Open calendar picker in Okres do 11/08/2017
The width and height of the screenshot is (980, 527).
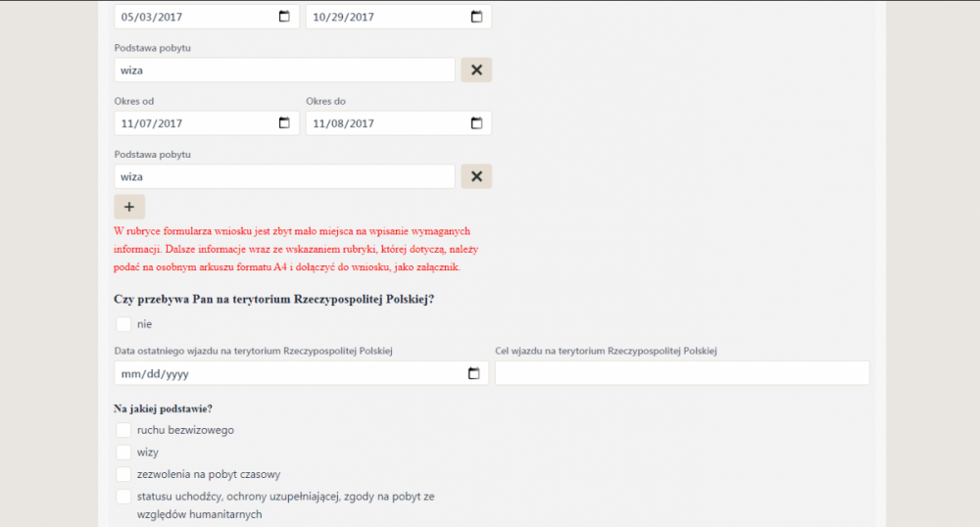point(476,123)
